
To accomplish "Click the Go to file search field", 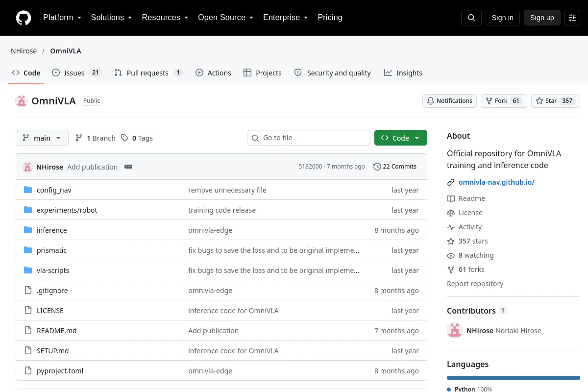I will click(309, 138).
